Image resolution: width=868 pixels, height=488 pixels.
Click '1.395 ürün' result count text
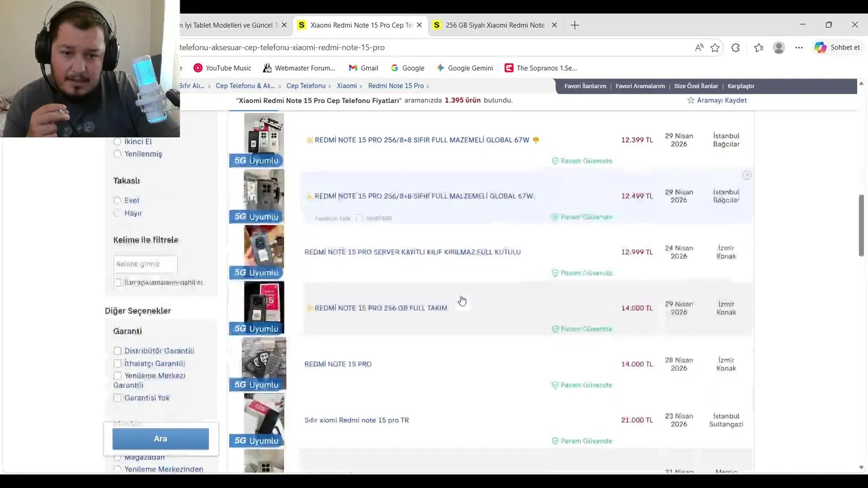click(462, 100)
